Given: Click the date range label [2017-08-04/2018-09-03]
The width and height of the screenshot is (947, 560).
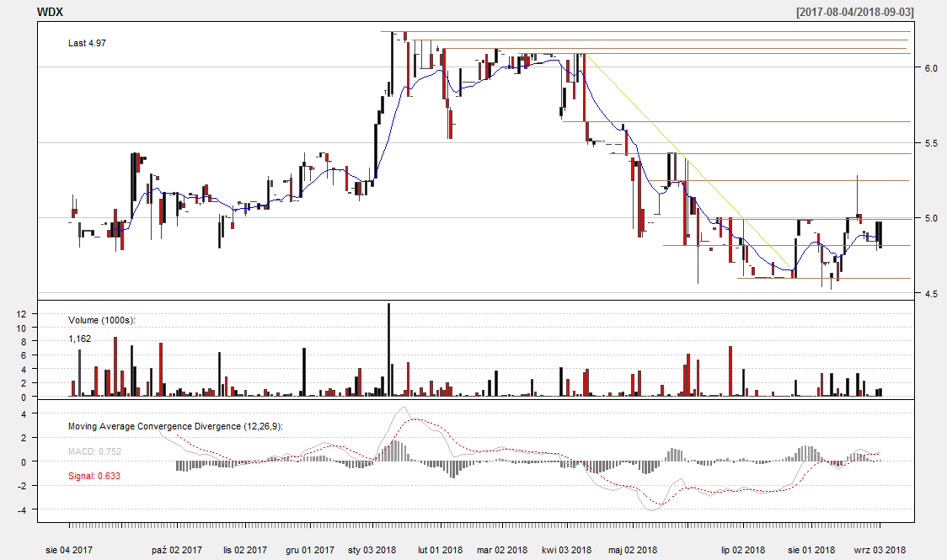Looking at the screenshot, I should click(854, 12).
